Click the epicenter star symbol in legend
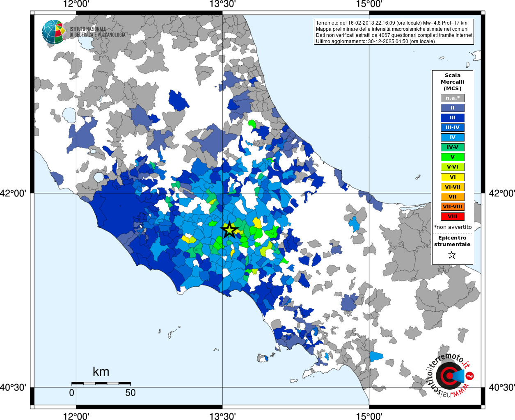Viewport: 515px width, 420px height. (452, 255)
